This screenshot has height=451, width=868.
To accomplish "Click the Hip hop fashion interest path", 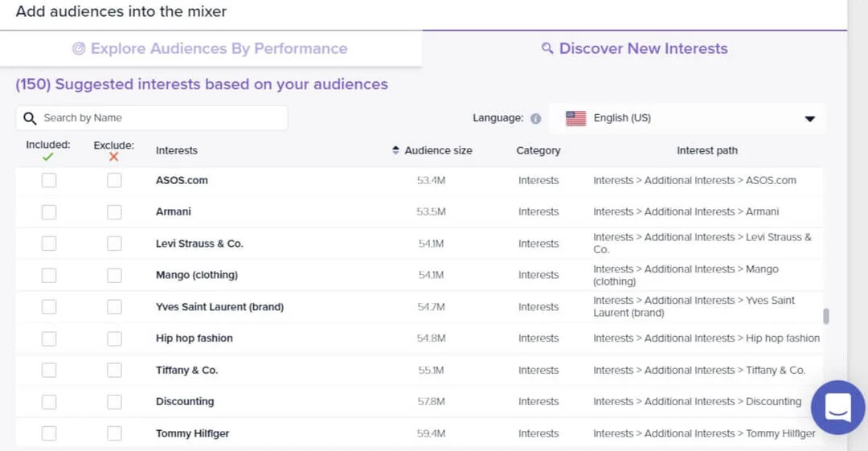I will pyautogui.click(x=706, y=338).
